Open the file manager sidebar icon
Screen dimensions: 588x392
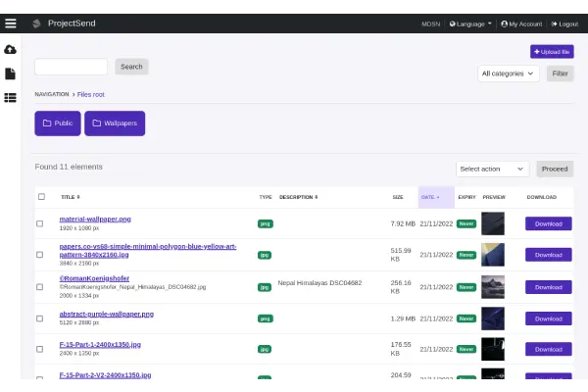[x=10, y=73]
